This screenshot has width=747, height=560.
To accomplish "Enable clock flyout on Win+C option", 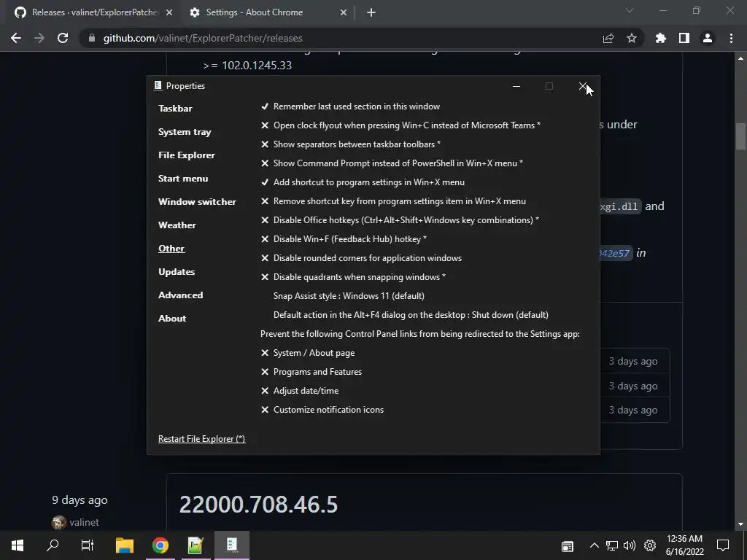I will point(400,125).
